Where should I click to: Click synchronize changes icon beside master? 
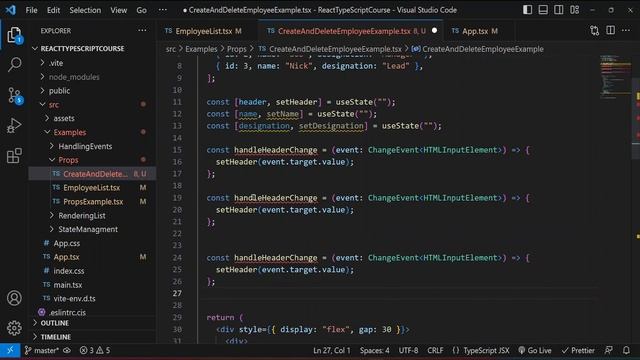click(67, 350)
